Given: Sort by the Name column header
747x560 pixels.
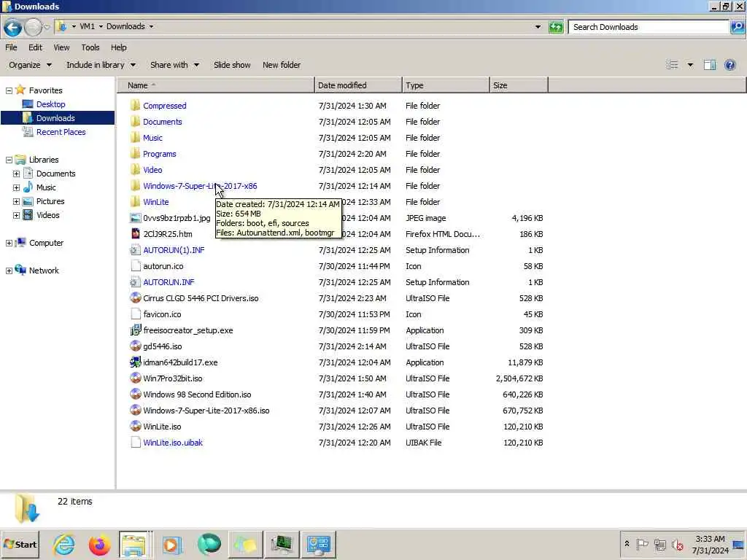Looking at the screenshot, I should point(216,85).
